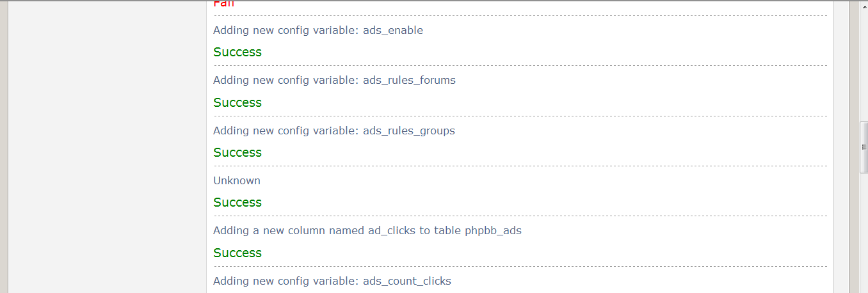Click Success result for ads_enable
The width and height of the screenshot is (868, 293).
(x=237, y=52)
